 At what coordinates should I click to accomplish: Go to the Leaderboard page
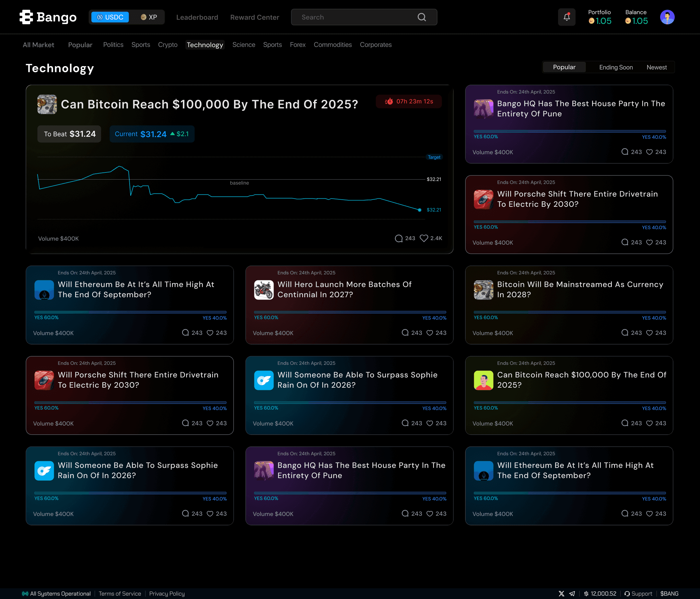(x=197, y=17)
